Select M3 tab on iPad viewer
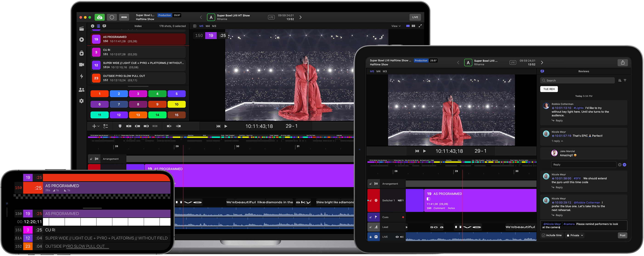This screenshot has width=644, height=256. [x=385, y=71]
